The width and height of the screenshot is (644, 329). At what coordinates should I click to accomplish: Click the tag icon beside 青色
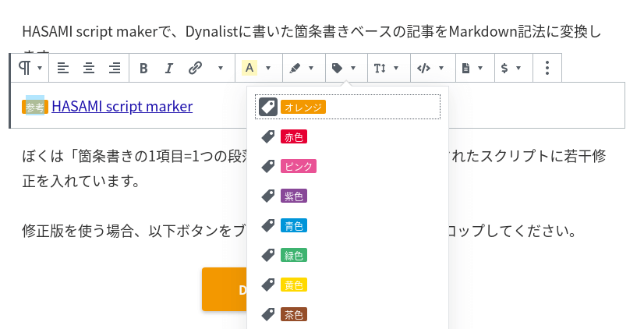(x=268, y=225)
